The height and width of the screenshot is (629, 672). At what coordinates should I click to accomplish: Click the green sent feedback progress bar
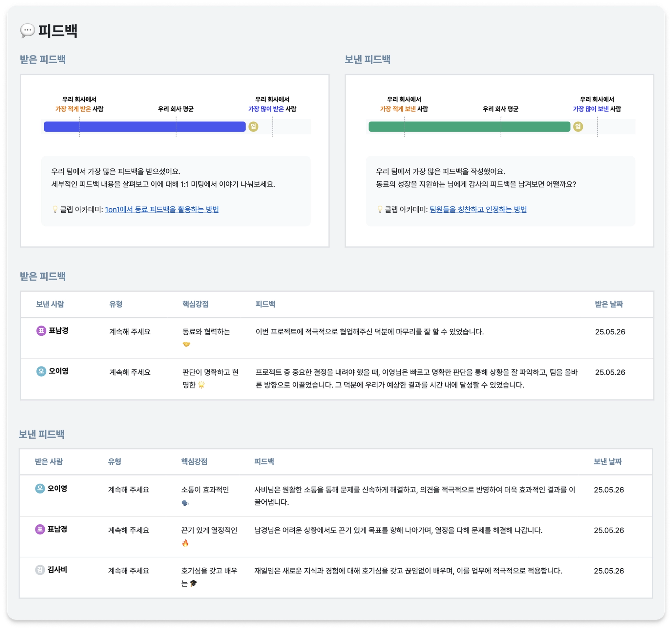[469, 126]
